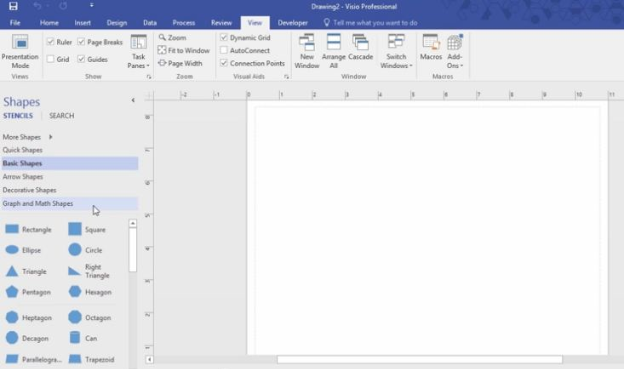Uncheck the Ruler checkbox
Viewport: 626px width, 369px height.
pyautogui.click(x=50, y=42)
